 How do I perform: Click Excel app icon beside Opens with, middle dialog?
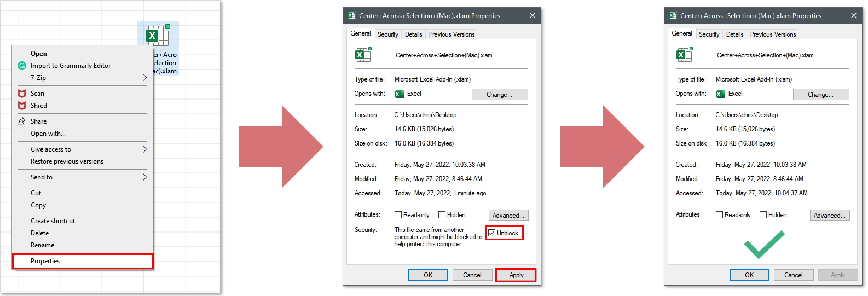tap(399, 94)
